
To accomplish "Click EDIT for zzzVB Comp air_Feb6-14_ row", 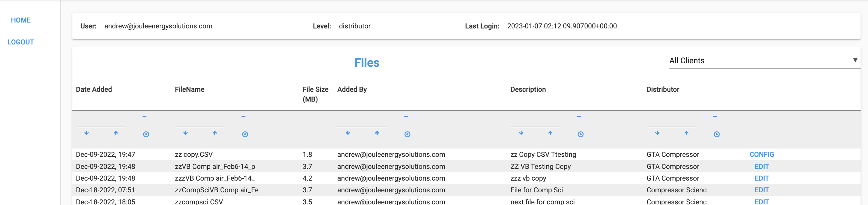I will pyautogui.click(x=762, y=178).
